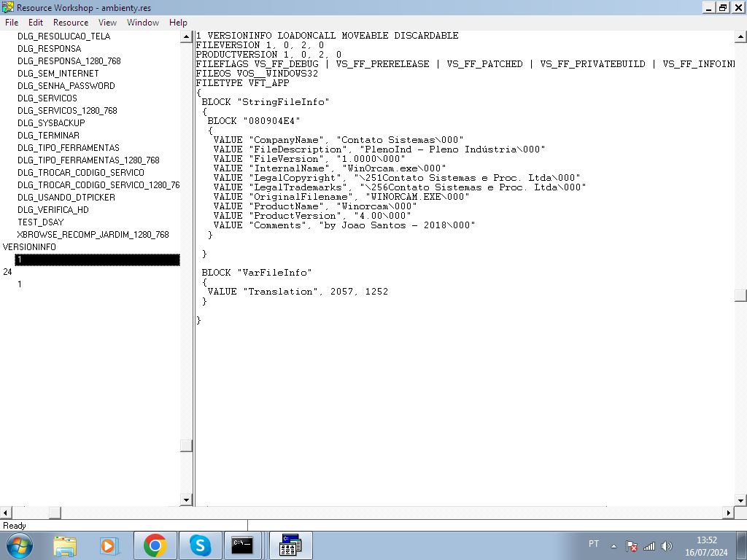Click the resource list scroll-up arrow
747x560 pixels.
pyautogui.click(x=186, y=36)
